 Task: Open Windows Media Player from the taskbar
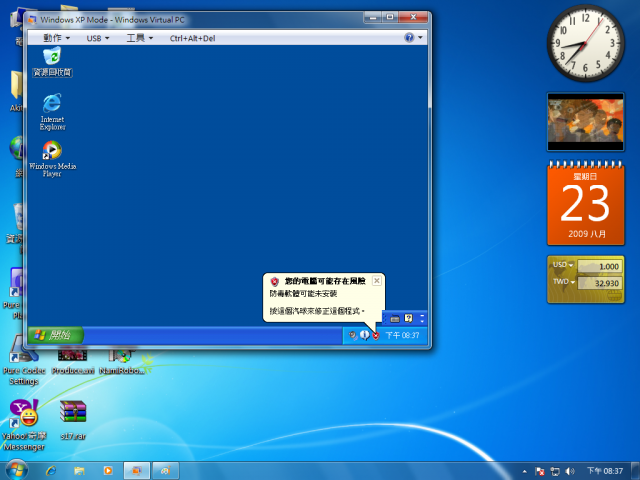click(108, 471)
